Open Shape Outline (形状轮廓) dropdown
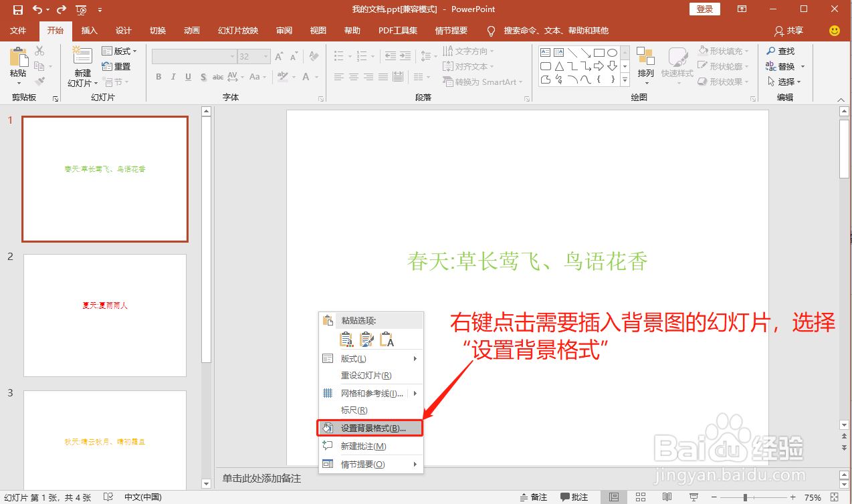Image resolution: width=852 pixels, height=504 pixels. tap(723, 66)
